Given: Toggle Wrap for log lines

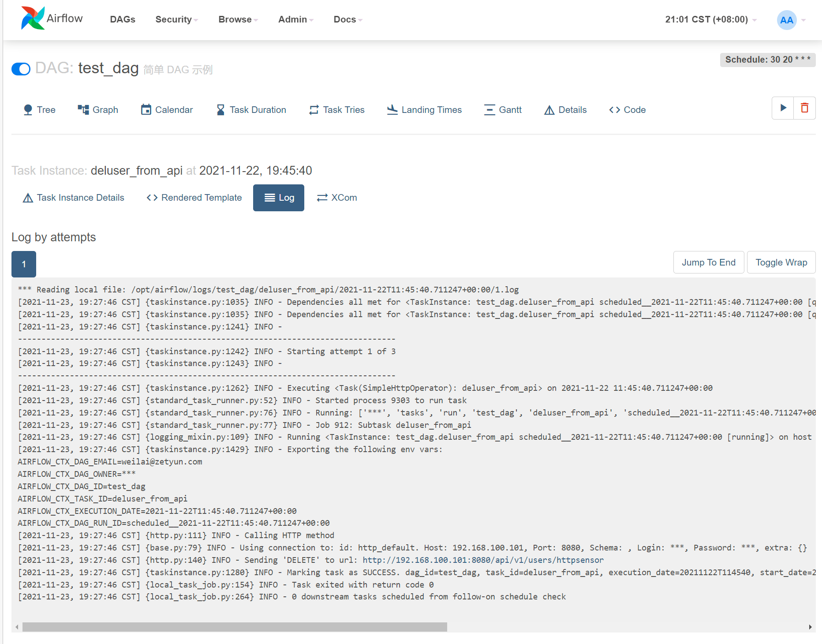Looking at the screenshot, I should [x=781, y=262].
